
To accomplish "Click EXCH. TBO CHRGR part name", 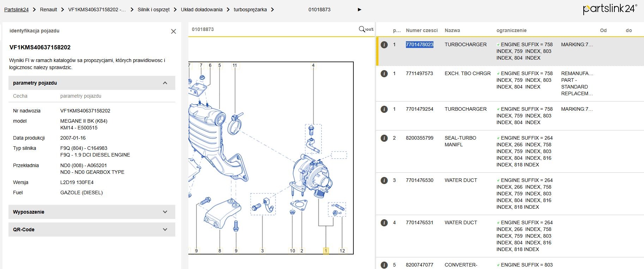I will [468, 73].
